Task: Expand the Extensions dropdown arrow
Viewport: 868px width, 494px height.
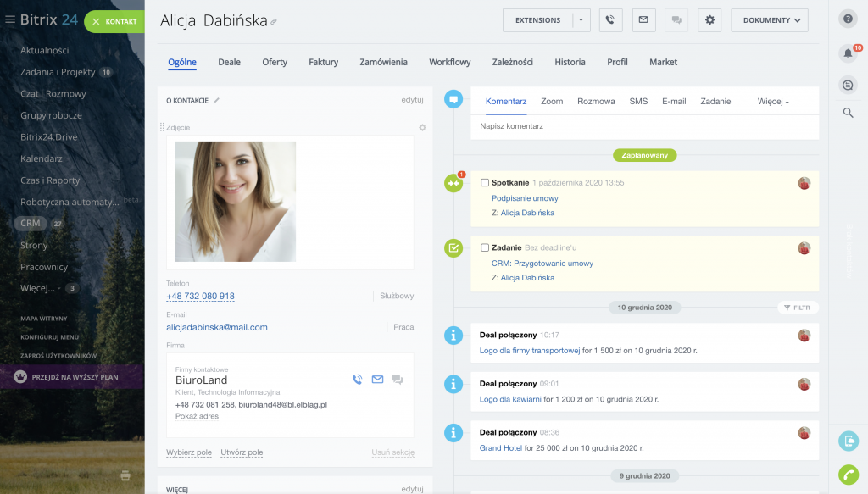Action: [x=581, y=20]
